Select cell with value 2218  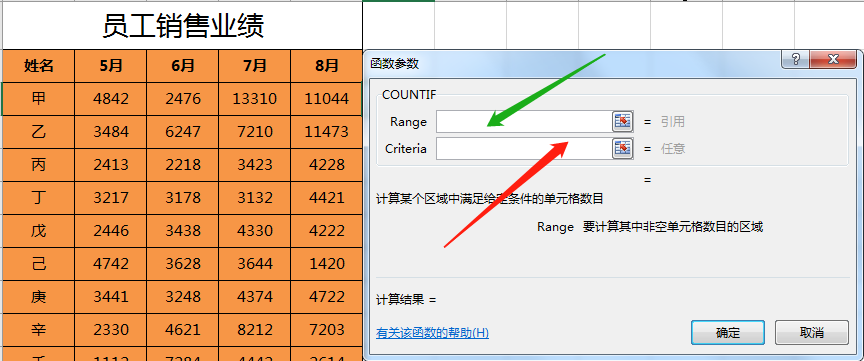[x=182, y=165]
